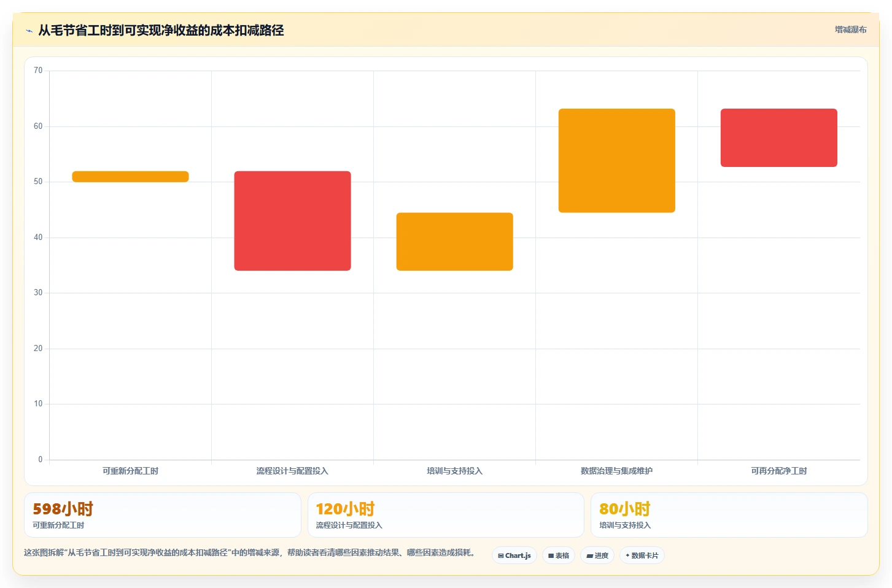
Task: Click the 80小时 stat card value
Action: 624,509
